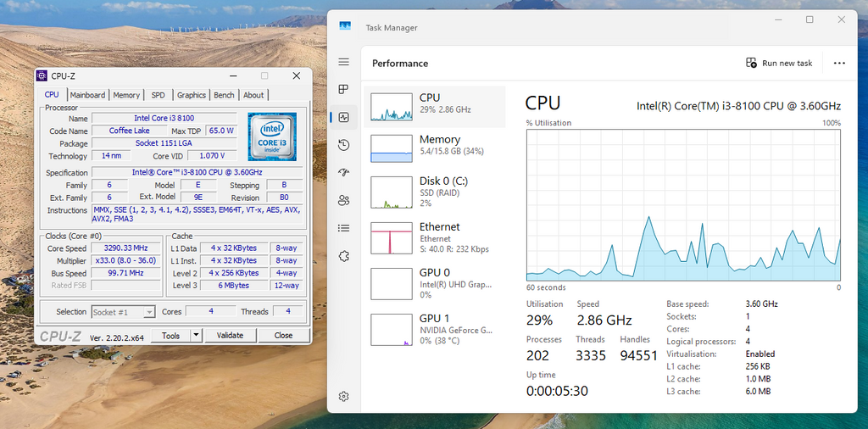Click Run new task button
868x429 pixels.
pos(779,63)
